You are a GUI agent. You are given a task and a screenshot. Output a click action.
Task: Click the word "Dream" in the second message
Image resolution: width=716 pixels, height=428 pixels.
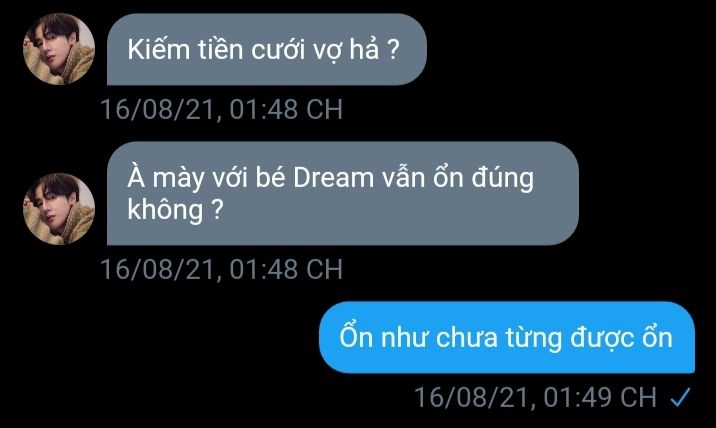[333, 178]
